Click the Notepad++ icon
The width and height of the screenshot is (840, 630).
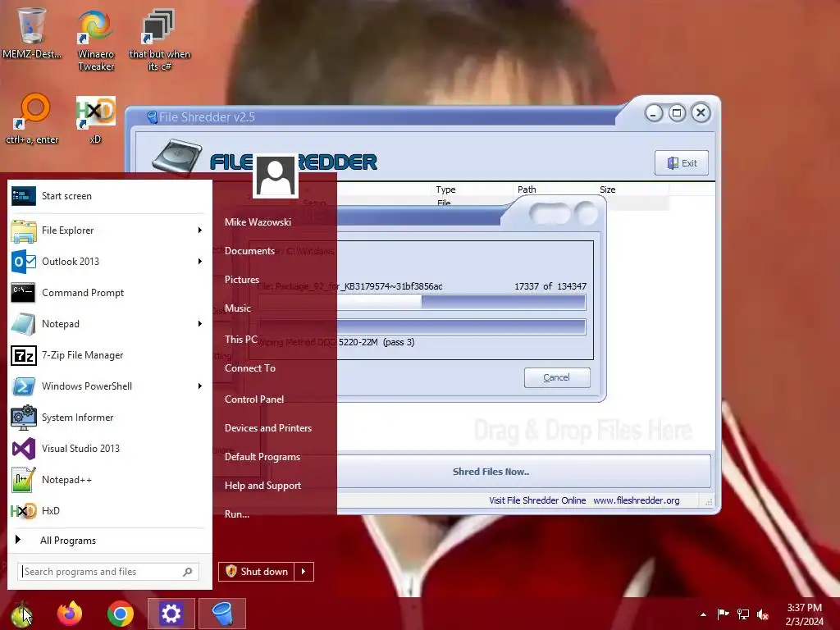tap(24, 479)
